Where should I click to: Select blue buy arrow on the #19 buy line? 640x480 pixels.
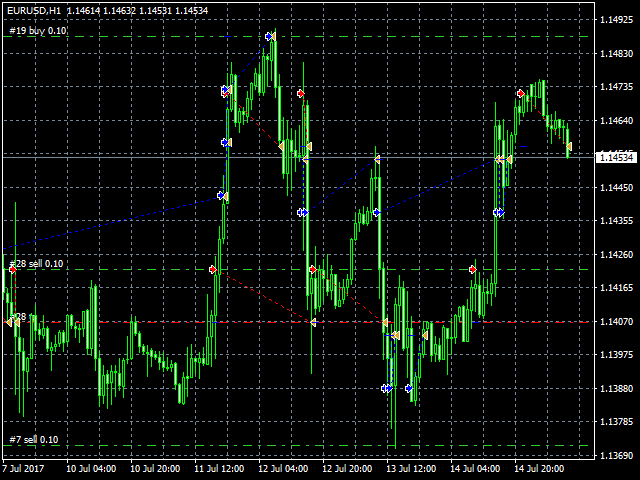[x=269, y=37]
